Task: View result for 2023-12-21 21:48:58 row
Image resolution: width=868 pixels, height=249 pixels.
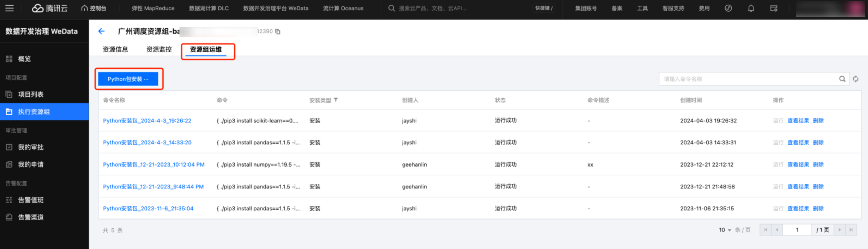Action: tap(798, 186)
